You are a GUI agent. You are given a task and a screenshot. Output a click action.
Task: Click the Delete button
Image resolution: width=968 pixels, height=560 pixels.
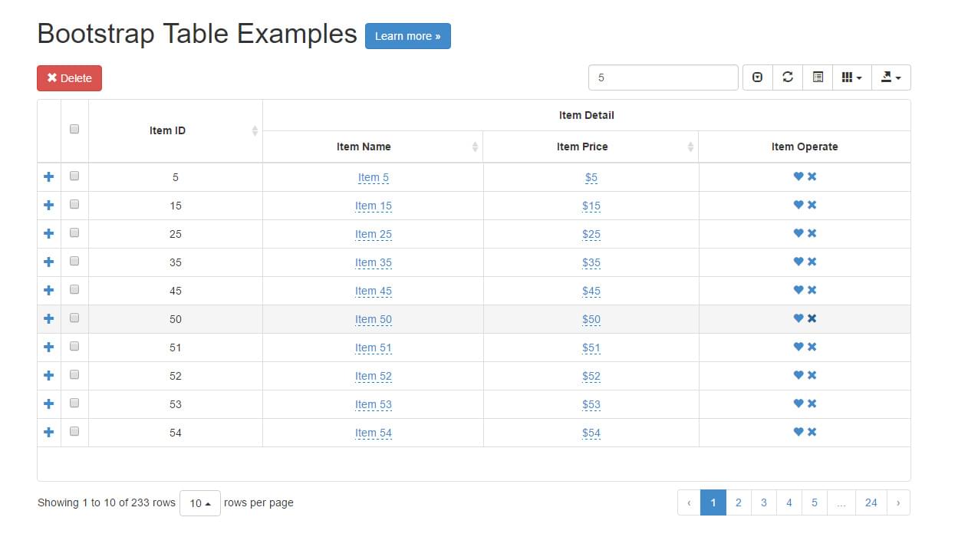[69, 77]
